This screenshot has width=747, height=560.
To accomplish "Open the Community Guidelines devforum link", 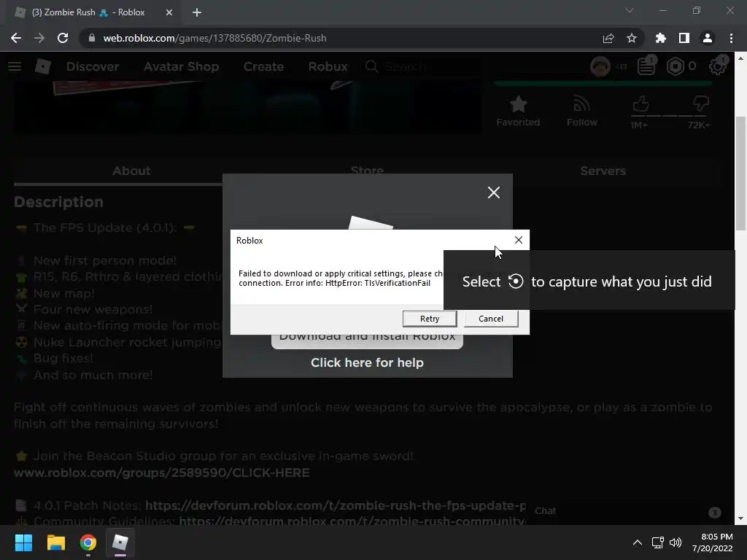I will [352, 521].
